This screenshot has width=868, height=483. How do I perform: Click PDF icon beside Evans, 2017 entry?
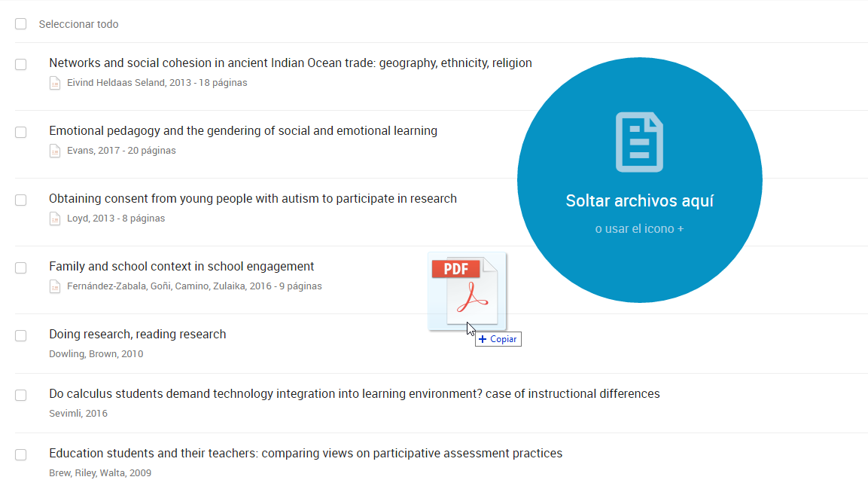[55, 151]
